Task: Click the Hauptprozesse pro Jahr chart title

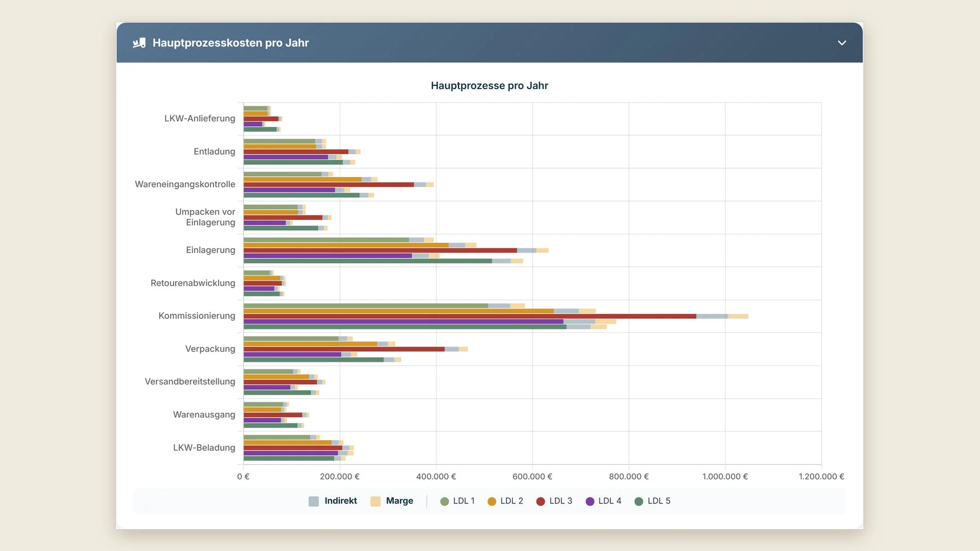Action: coord(489,86)
